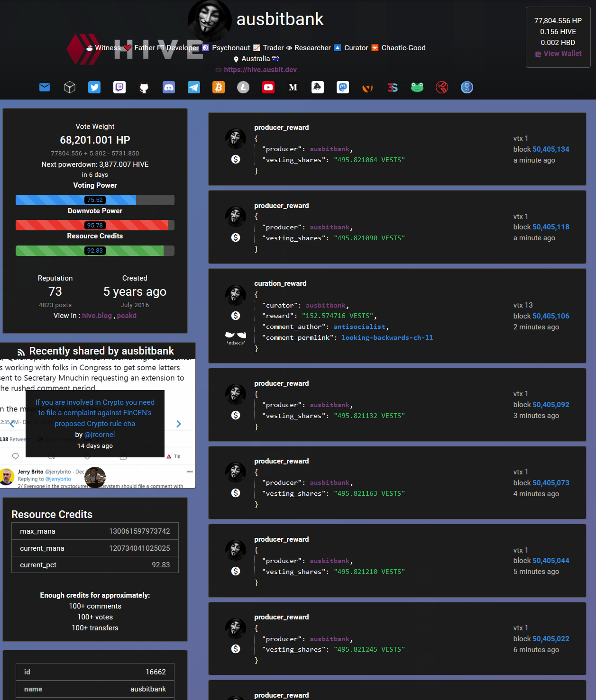Open the shared FinCEN complaint post title
Screen dimensions: 596x700
coord(95,413)
